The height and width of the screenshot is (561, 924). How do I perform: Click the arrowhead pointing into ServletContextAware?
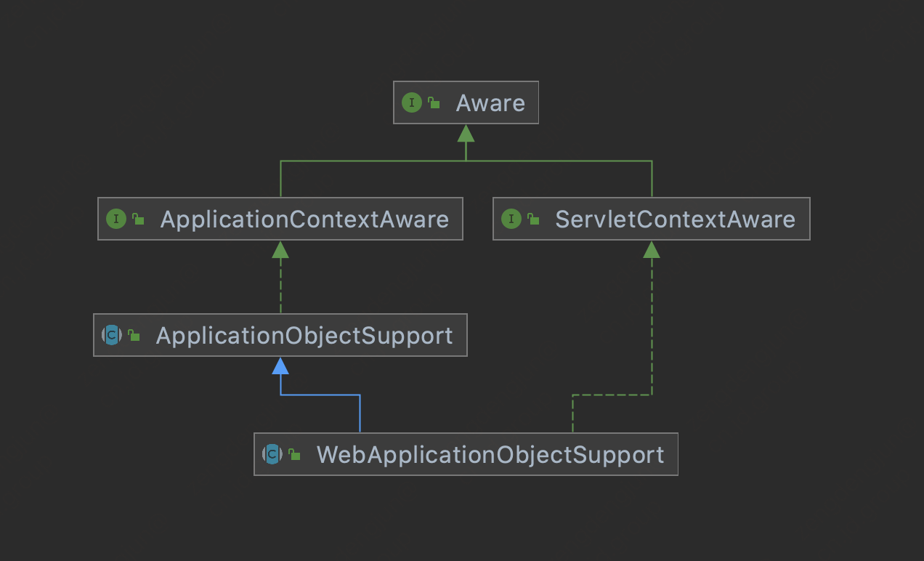pyautogui.click(x=652, y=249)
